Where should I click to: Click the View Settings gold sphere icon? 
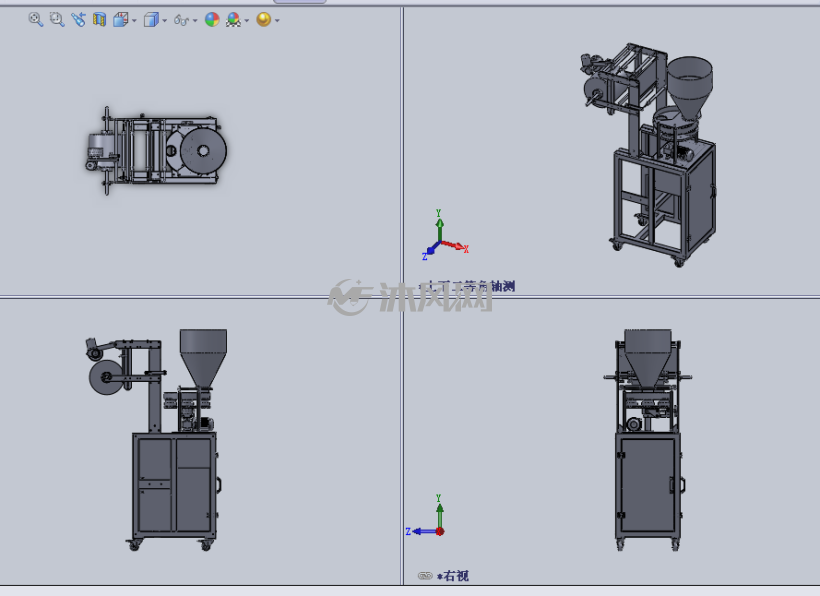tap(264, 20)
